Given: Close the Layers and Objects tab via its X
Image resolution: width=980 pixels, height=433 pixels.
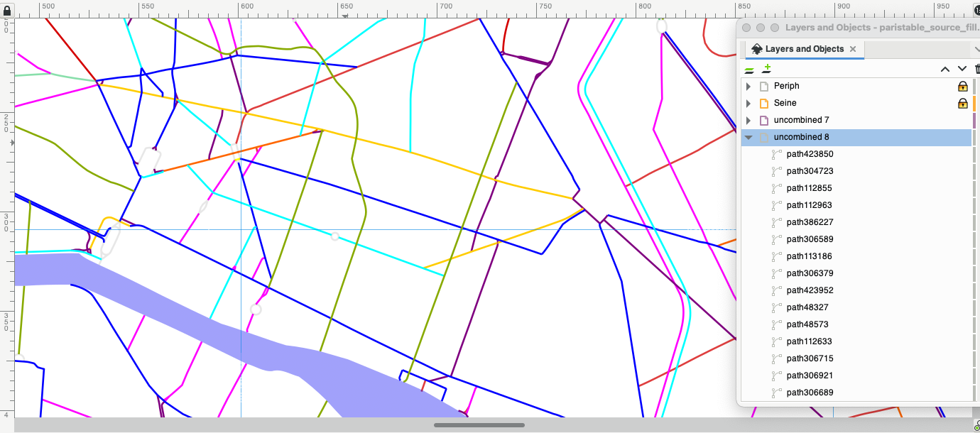Looking at the screenshot, I should pyautogui.click(x=853, y=49).
